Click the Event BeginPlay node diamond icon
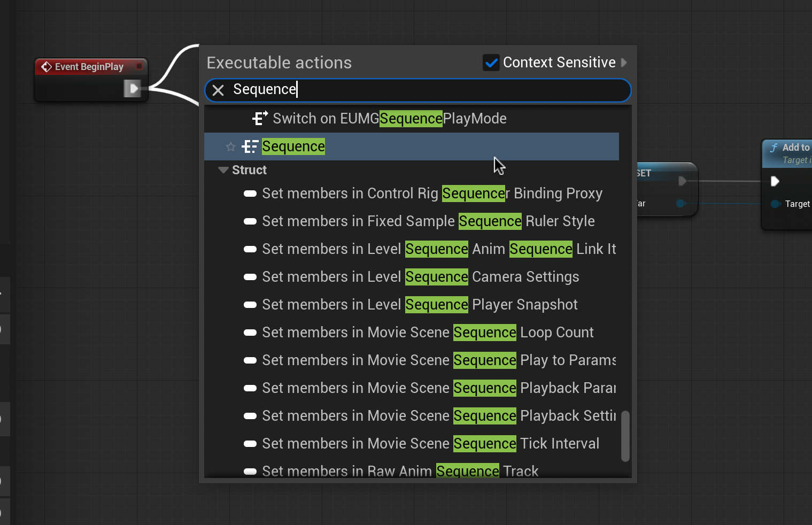Screen dimensions: 812x525 click(x=47, y=67)
